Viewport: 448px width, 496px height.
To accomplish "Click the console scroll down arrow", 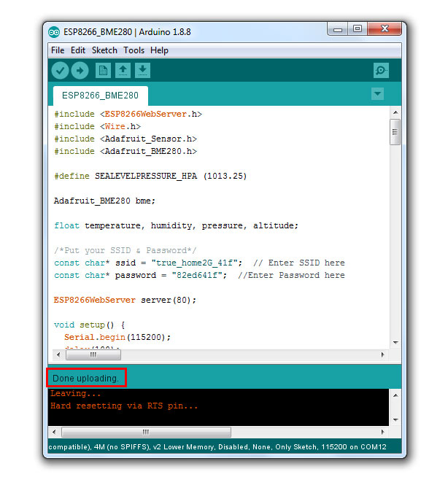I will tap(395, 419).
